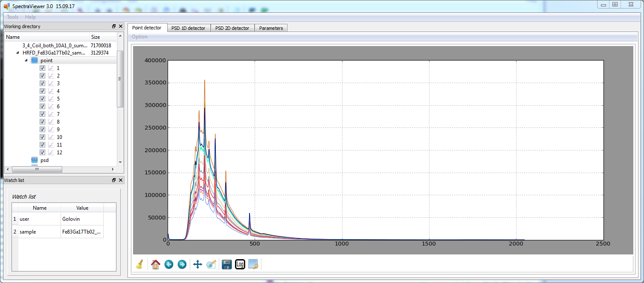Image resolution: width=644 pixels, height=283 pixels.
Task: Collapse the HRFD_Fe83Ga17Tb02 tree node
Action: click(x=17, y=53)
